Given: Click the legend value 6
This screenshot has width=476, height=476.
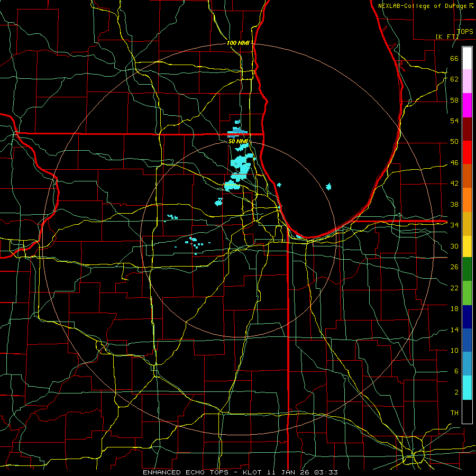Looking at the screenshot, I should tap(456, 371).
